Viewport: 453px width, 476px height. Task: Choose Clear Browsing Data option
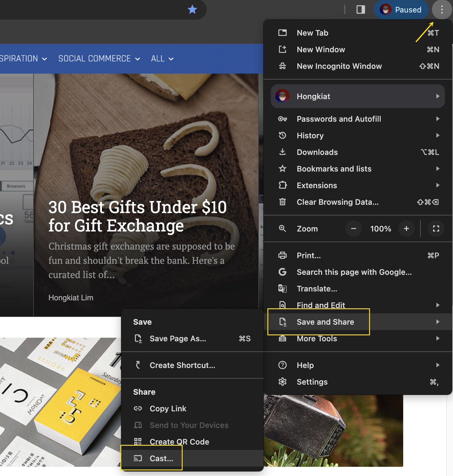click(358, 202)
